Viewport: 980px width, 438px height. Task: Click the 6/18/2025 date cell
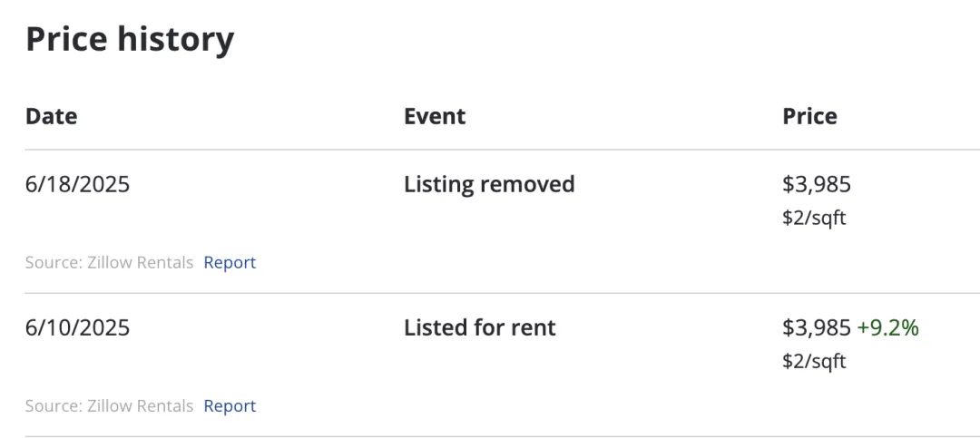point(77,184)
